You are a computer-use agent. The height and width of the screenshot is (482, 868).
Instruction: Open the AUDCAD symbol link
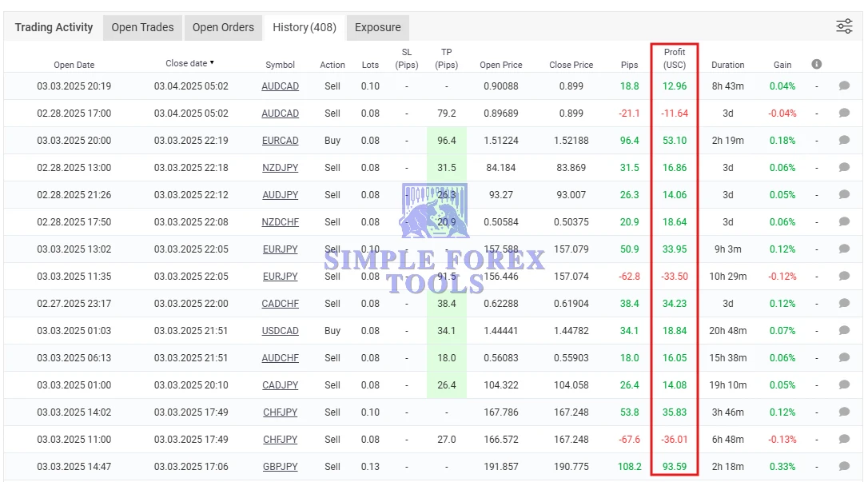[x=280, y=86]
